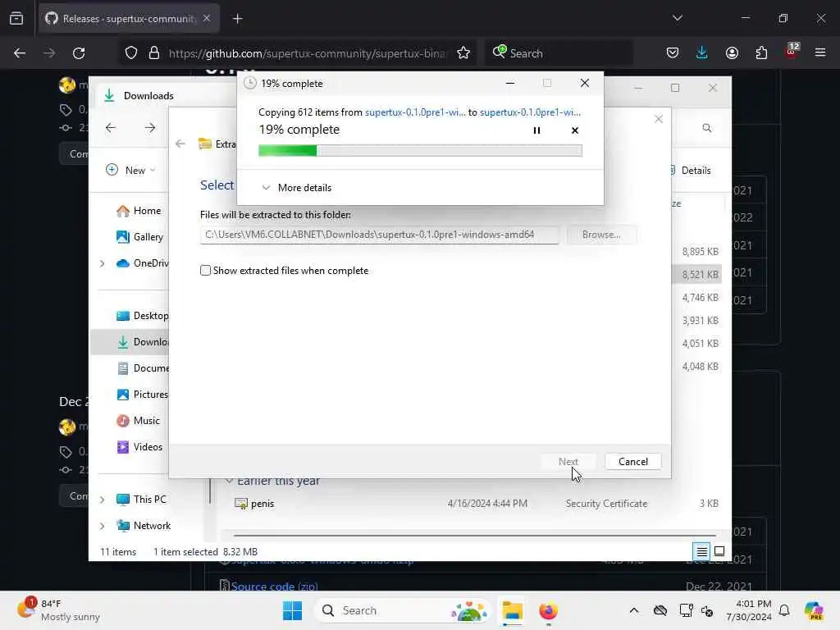Switch Explorer to large thumbnails view
Image resolution: width=840 pixels, height=630 pixels.
(x=719, y=551)
